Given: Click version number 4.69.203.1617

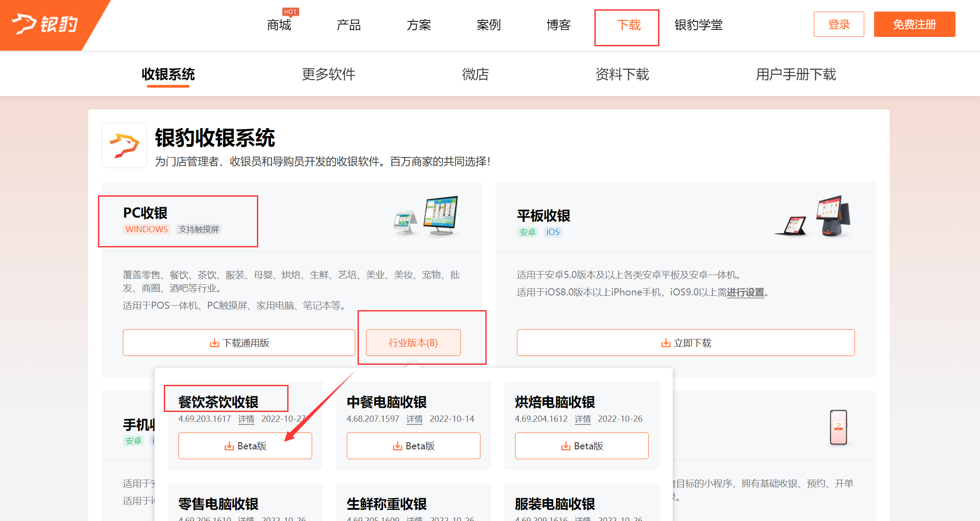Looking at the screenshot, I should (x=204, y=419).
